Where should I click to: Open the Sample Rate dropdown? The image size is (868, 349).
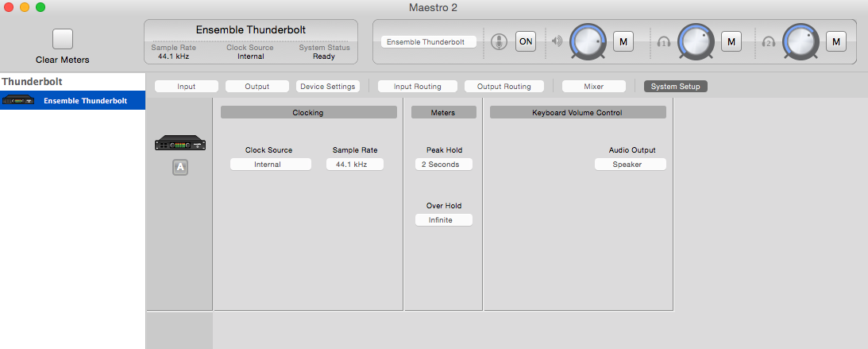[x=355, y=165]
